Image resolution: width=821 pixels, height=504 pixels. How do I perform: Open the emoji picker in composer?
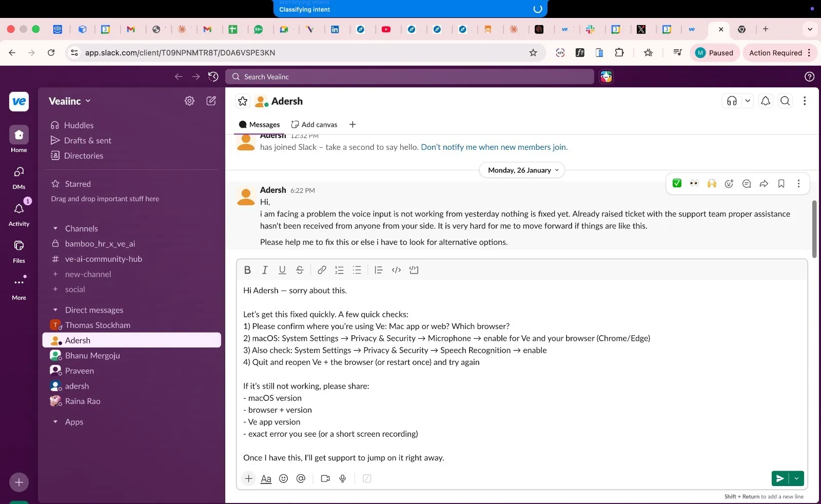point(283,478)
